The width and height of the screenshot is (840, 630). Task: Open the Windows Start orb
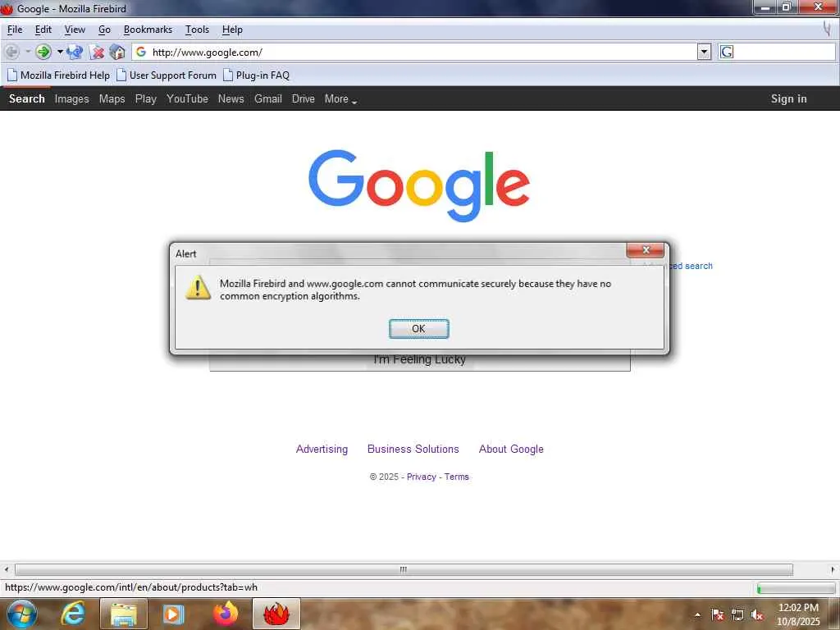[x=22, y=614]
